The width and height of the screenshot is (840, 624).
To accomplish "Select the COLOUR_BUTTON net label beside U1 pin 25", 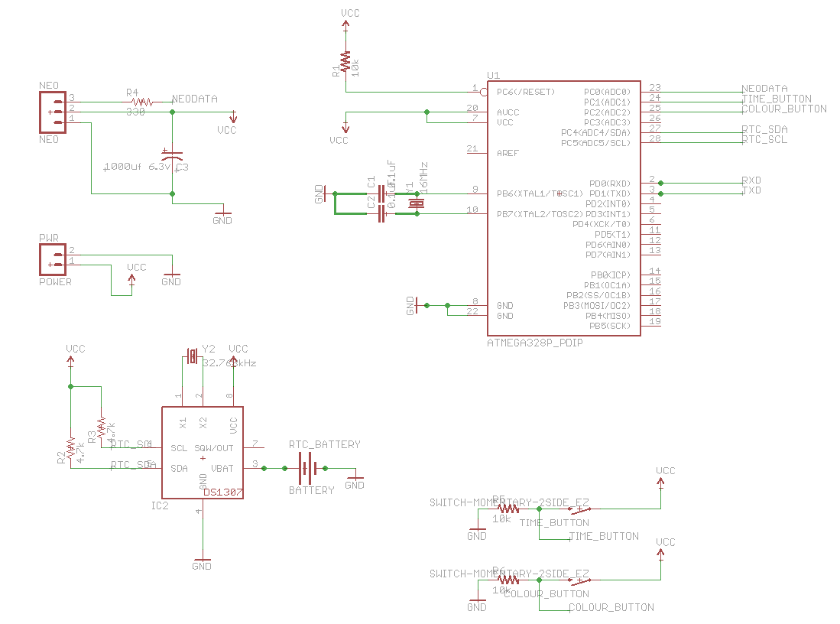I will (784, 109).
